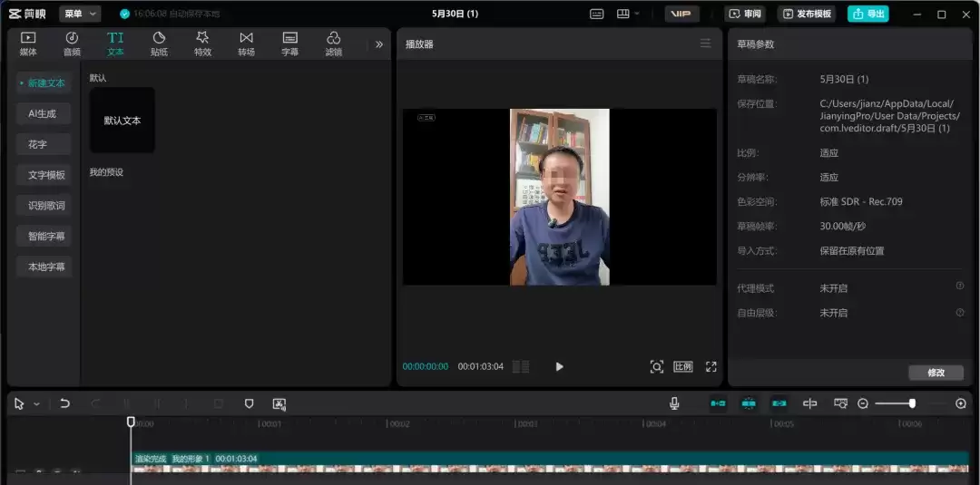Expand the layout dropdown arrow

[638, 14]
